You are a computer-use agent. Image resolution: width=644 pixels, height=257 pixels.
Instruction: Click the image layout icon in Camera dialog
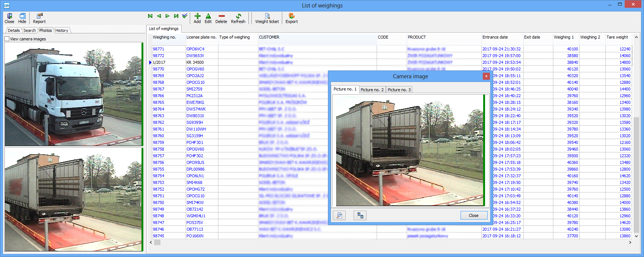pyautogui.click(x=360, y=215)
